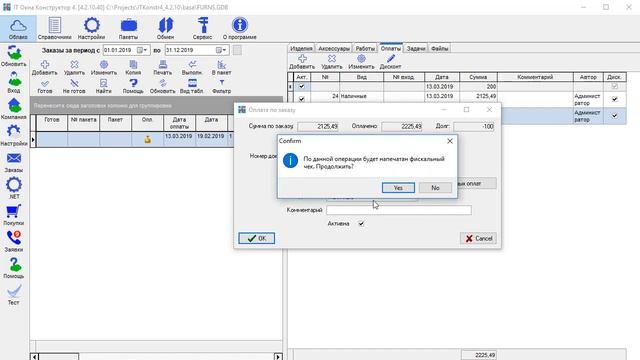
Task: Click the Оплачено 2225,49 field
Action: click(x=402, y=127)
